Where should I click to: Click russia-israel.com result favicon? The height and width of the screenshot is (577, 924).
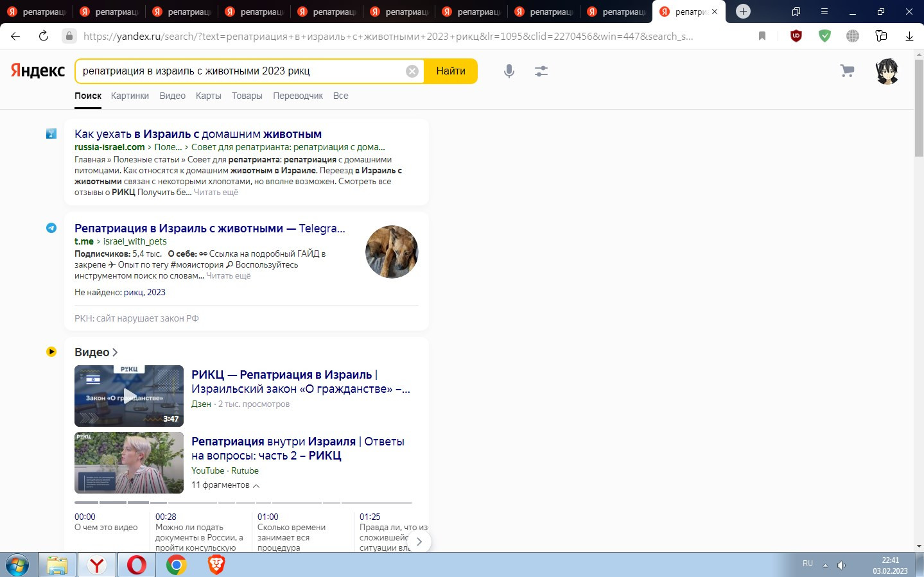click(x=51, y=133)
